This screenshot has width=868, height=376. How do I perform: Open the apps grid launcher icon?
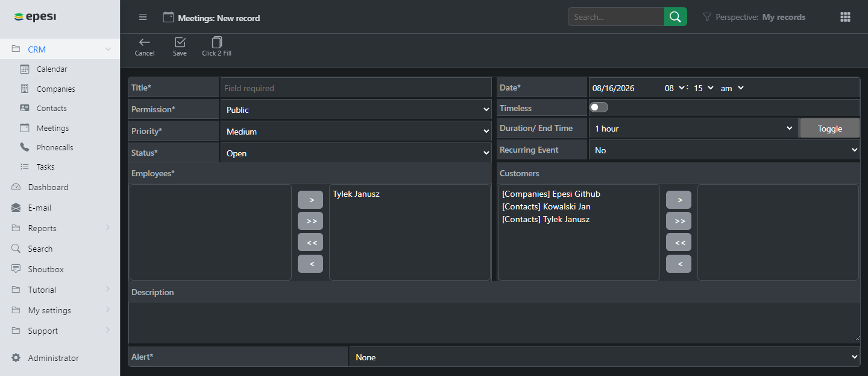(845, 17)
